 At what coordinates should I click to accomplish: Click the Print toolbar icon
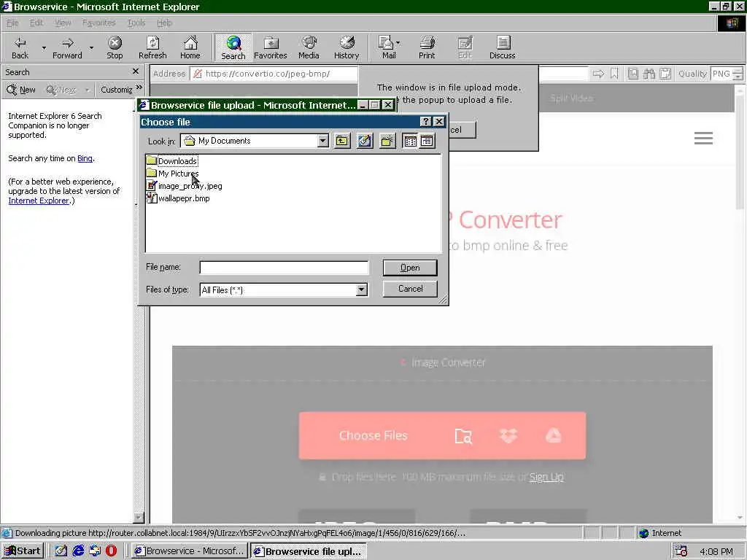(427, 47)
